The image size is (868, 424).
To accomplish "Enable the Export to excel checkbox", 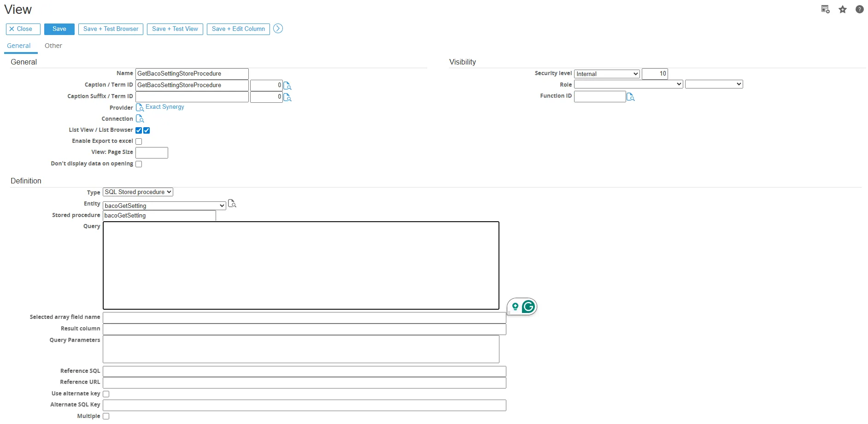I will coord(139,141).
